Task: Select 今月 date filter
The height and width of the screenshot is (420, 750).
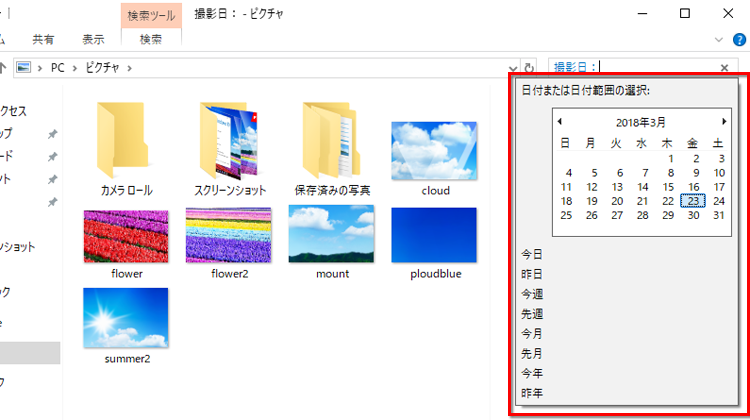Action: click(x=532, y=333)
